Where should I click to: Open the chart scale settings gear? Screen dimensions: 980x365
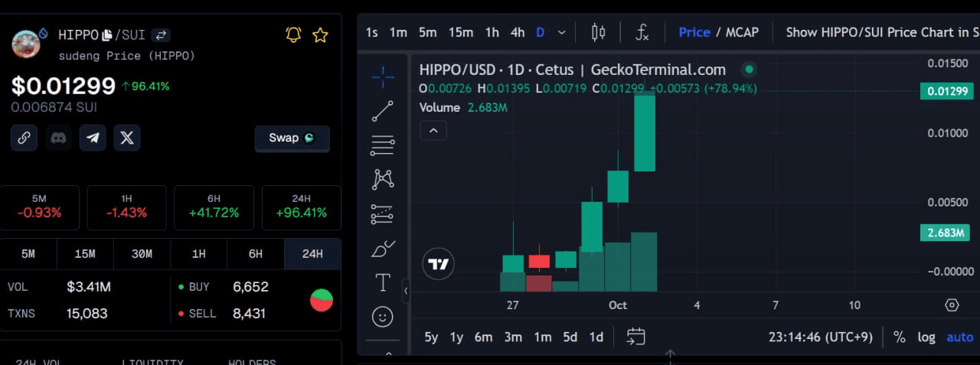click(952, 305)
